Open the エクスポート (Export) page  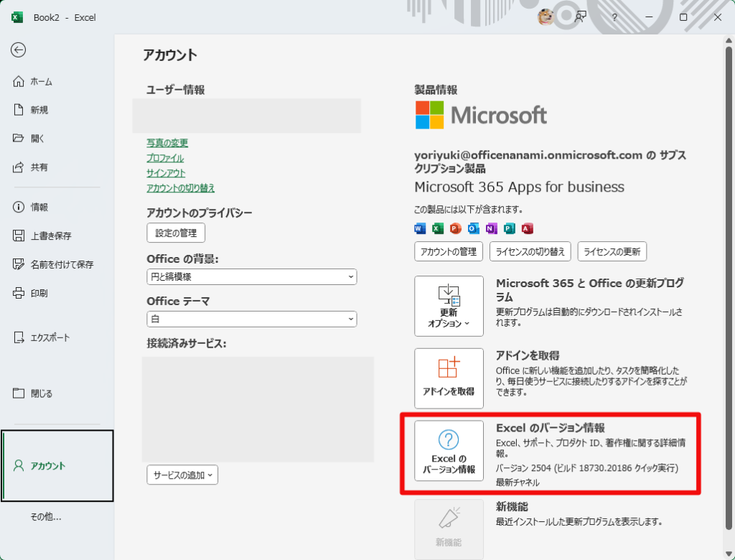(x=50, y=337)
